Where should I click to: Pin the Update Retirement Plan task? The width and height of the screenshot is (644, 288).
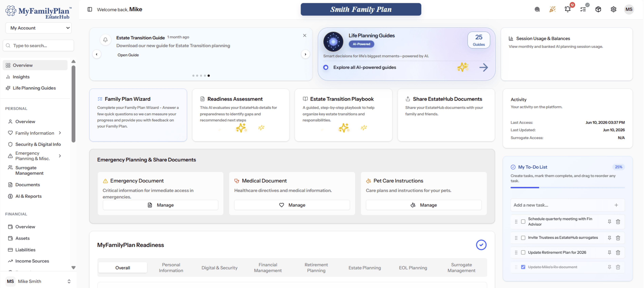click(610, 253)
